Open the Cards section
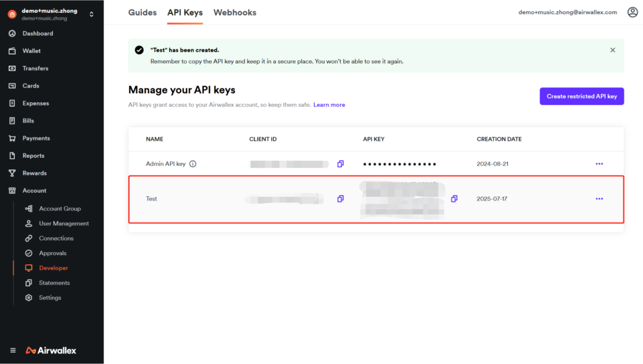 coord(31,86)
